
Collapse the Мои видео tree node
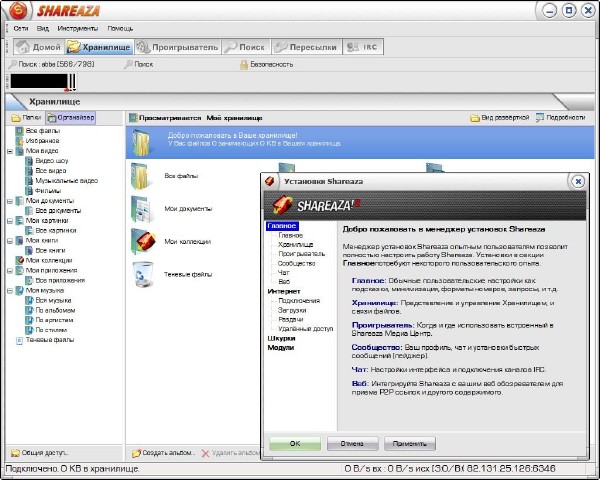pyautogui.click(x=9, y=151)
